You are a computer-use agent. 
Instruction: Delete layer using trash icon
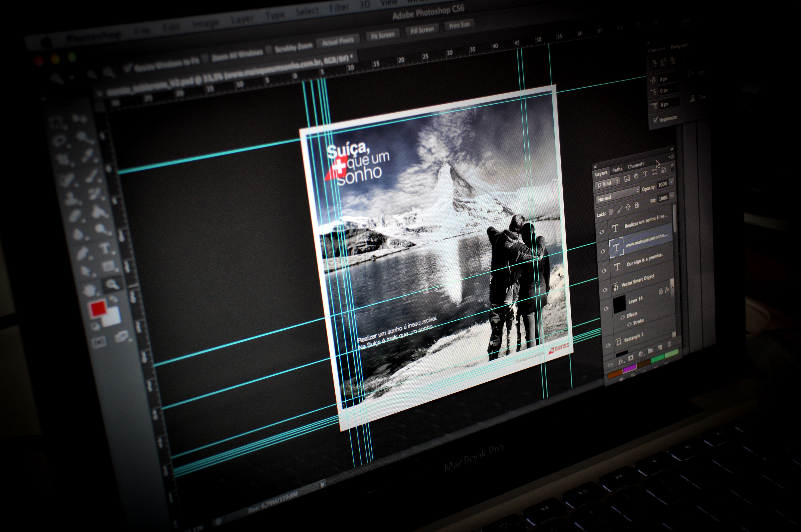(669, 344)
